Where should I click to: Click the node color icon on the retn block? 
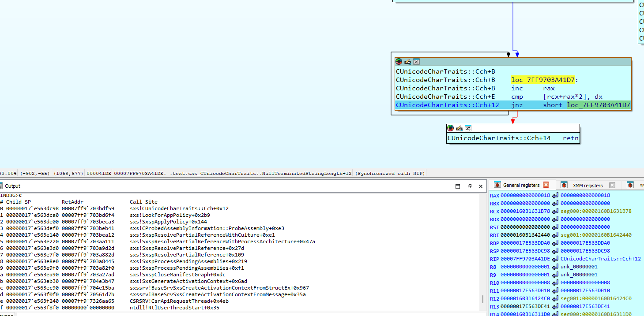click(x=451, y=128)
